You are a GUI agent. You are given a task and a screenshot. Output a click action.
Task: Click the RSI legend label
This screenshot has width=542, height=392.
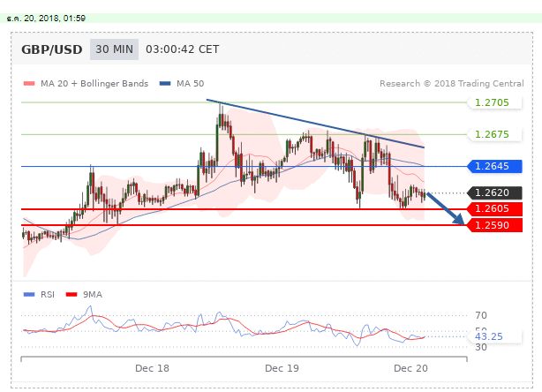[x=48, y=295]
